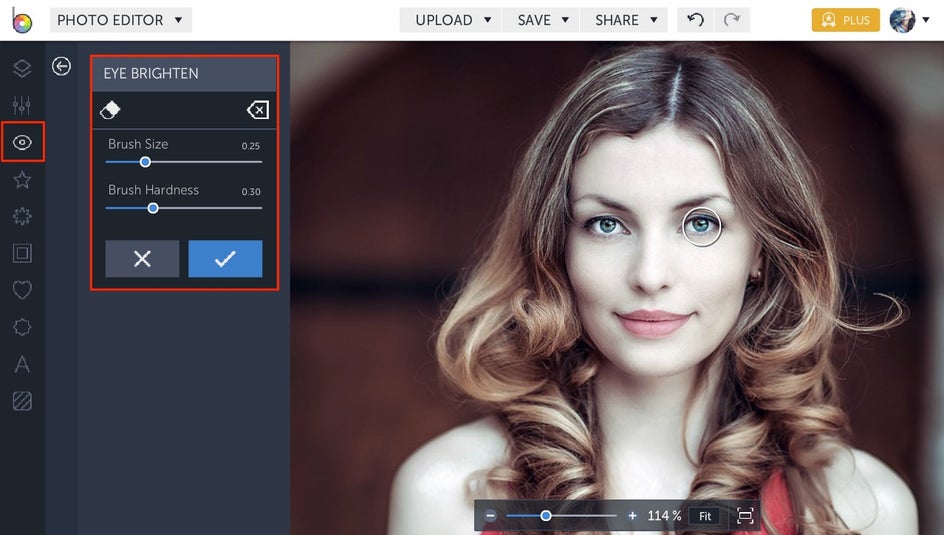Open the Edit adjustments sliders icon

[22, 105]
